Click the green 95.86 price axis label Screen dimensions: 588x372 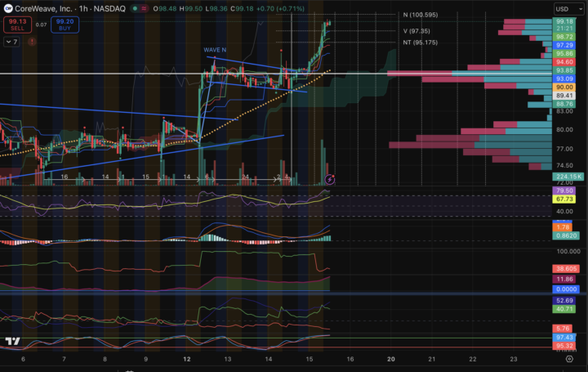click(x=564, y=54)
